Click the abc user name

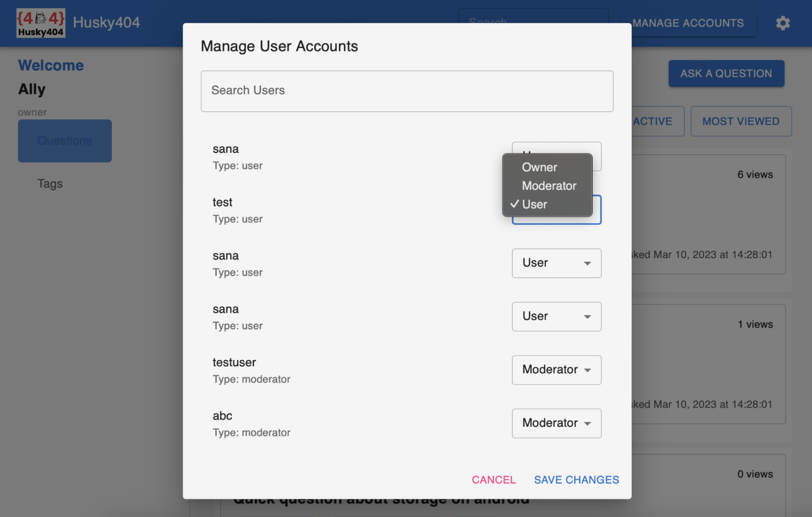(222, 416)
